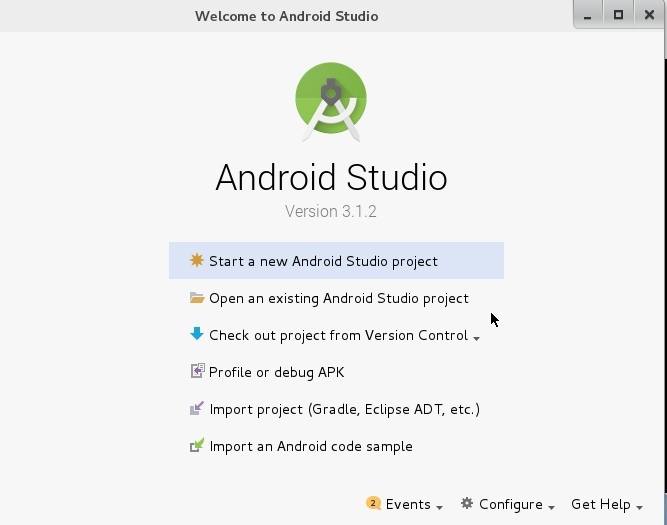The image size is (667, 525).
Task: Click the Android Studio logo
Action: click(331, 99)
